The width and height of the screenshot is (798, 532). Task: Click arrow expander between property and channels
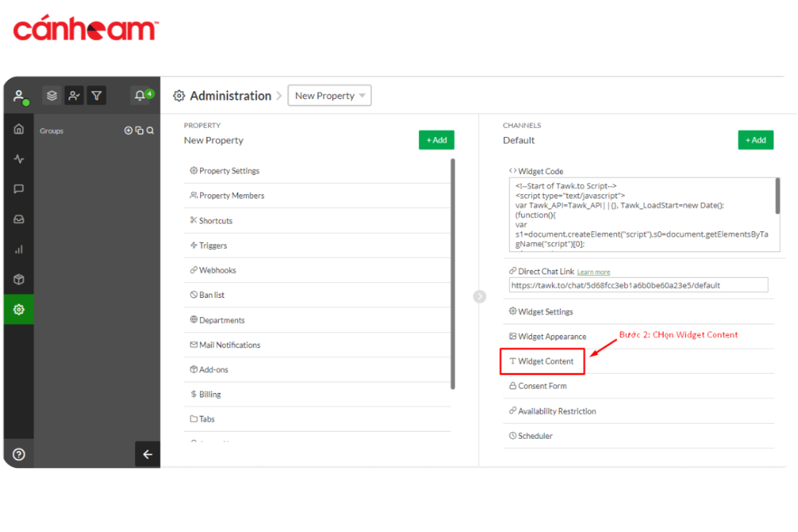coord(479,297)
